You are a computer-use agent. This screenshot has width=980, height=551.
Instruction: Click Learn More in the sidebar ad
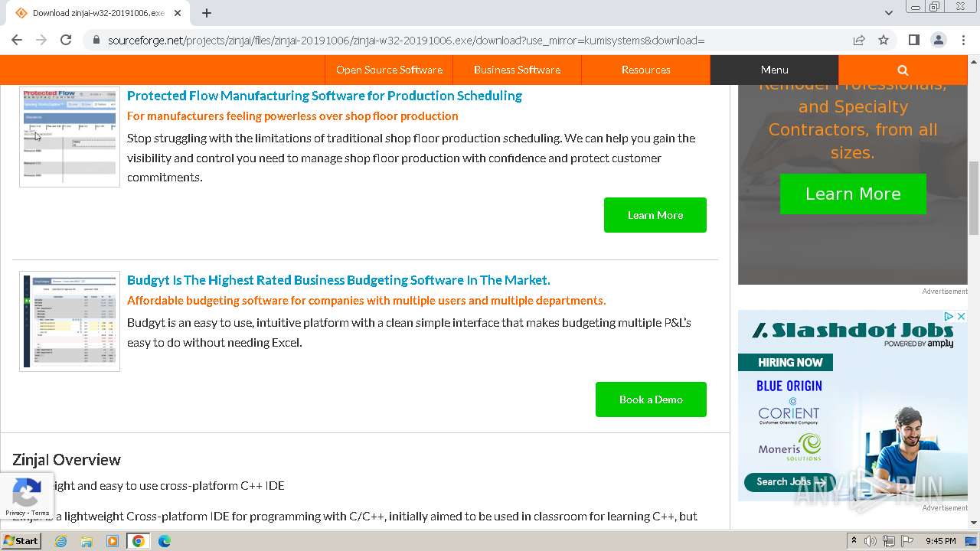coord(853,194)
